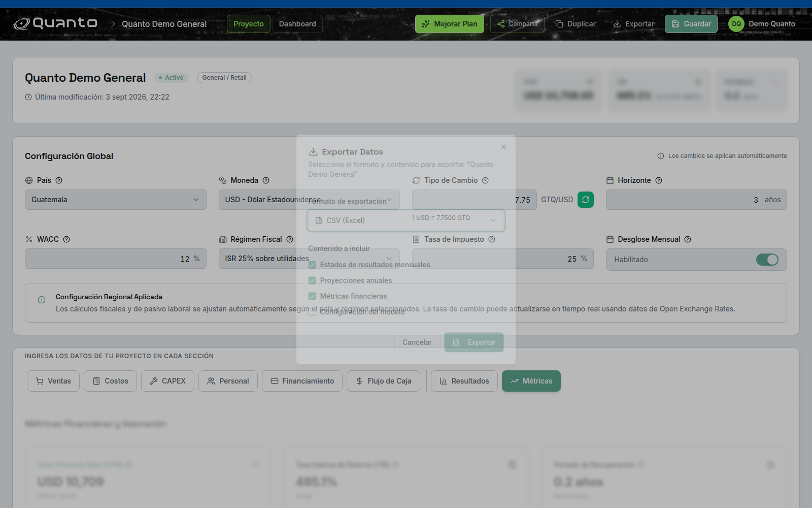Viewport: 812px width, 508px height.
Task: Open the Dashboard view
Action: 297,24
